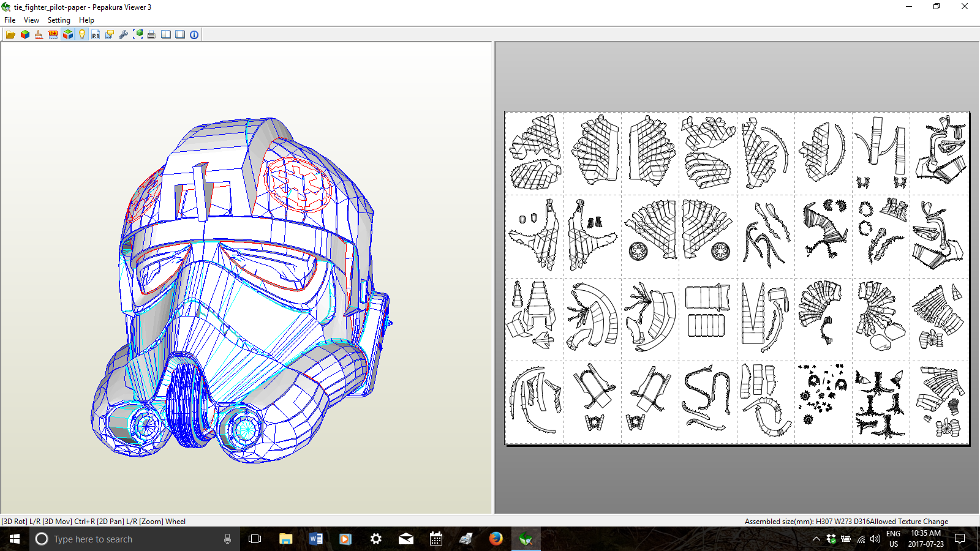This screenshot has width=980, height=551.
Task: Click the green cube fit-to-view icon
Action: pyautogui.click(x=138, y=35)
